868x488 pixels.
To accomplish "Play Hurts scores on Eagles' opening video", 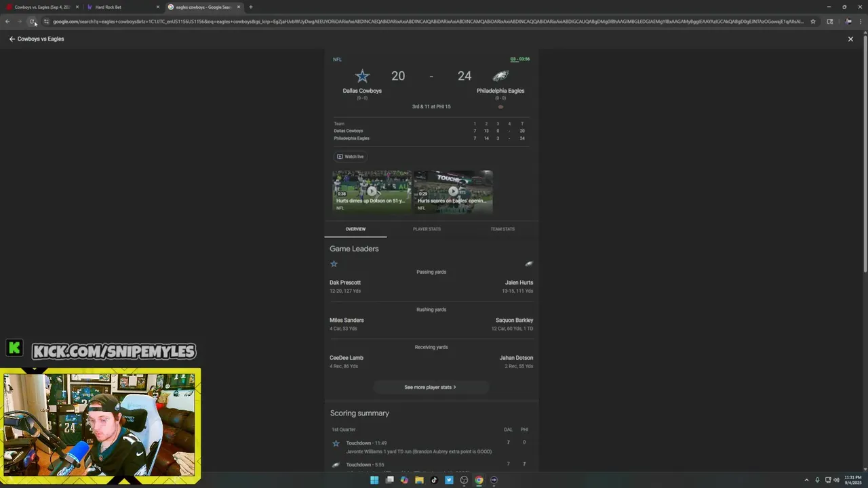I will [x=453, y=191].
